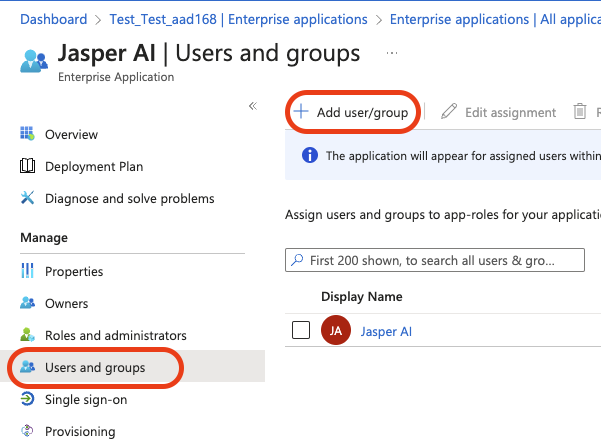Click Add user/group button
601x443 pixels.
[x=351, y=113]
